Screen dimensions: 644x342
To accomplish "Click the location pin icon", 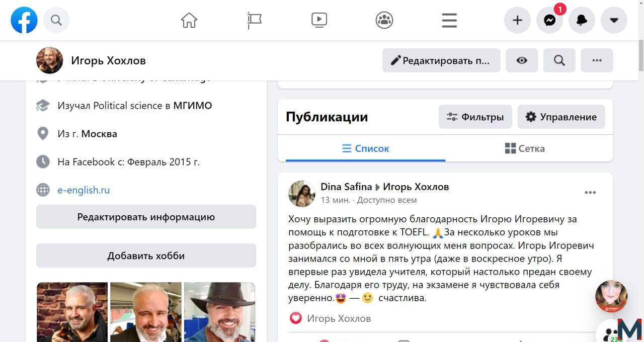I will [43, 134].
